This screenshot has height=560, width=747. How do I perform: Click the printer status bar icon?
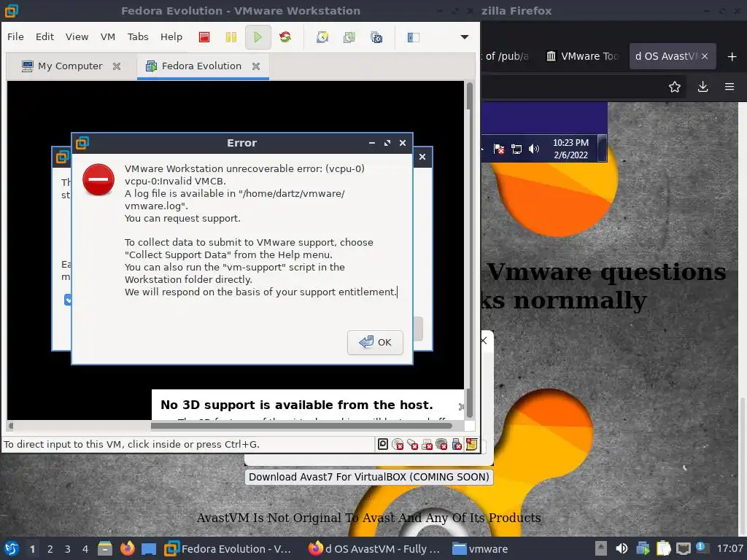point(427,444)
